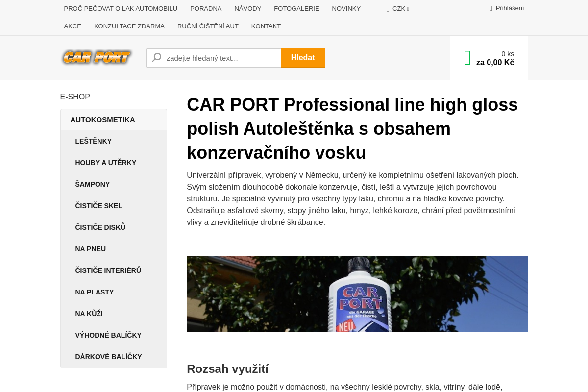This screenshot has width=588, height=392.
Task: Select ČISTIČE SKEL from the sidebar
Action: pyautogui.click(x=98, y=206)
